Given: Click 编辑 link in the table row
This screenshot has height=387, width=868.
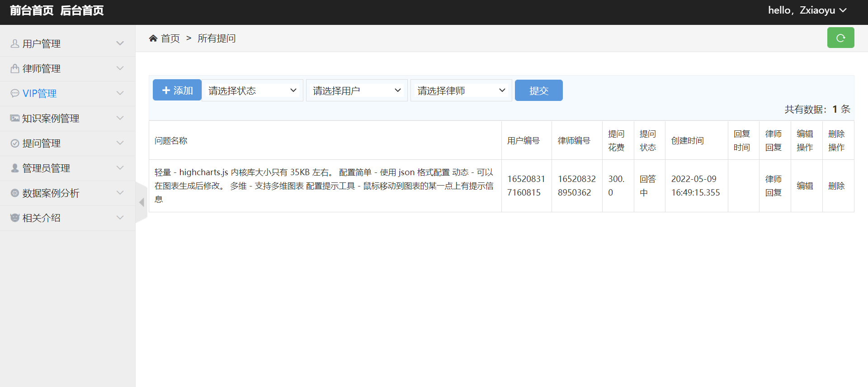Looking at the screenshot, I should pyautogui.click(x=805, y=186).
